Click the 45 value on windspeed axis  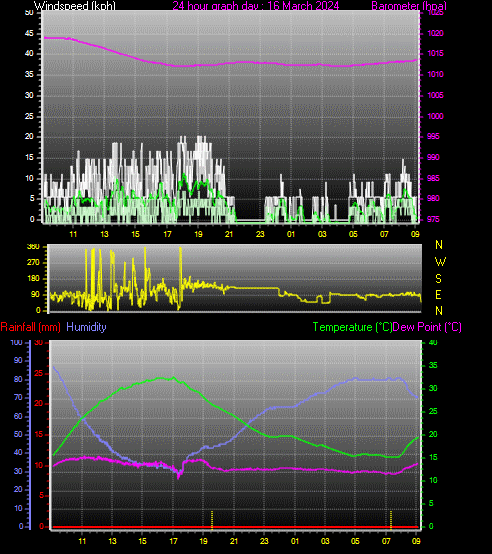point(29,34)
